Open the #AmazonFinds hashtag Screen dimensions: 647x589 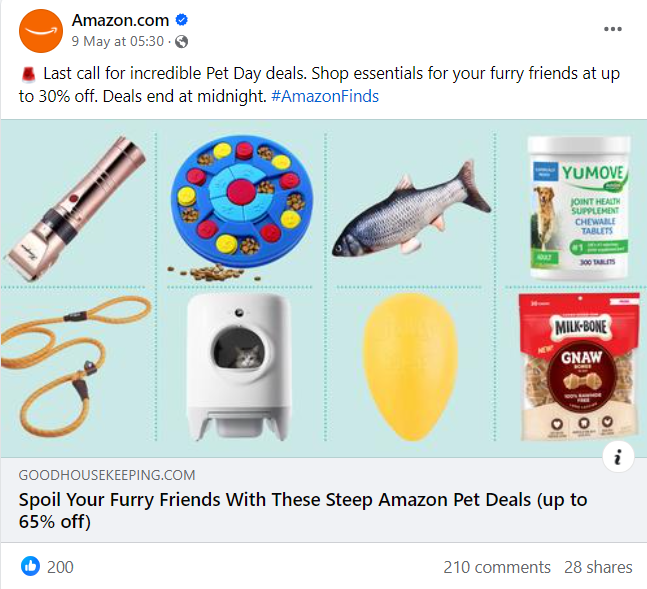tap(325, 96)
